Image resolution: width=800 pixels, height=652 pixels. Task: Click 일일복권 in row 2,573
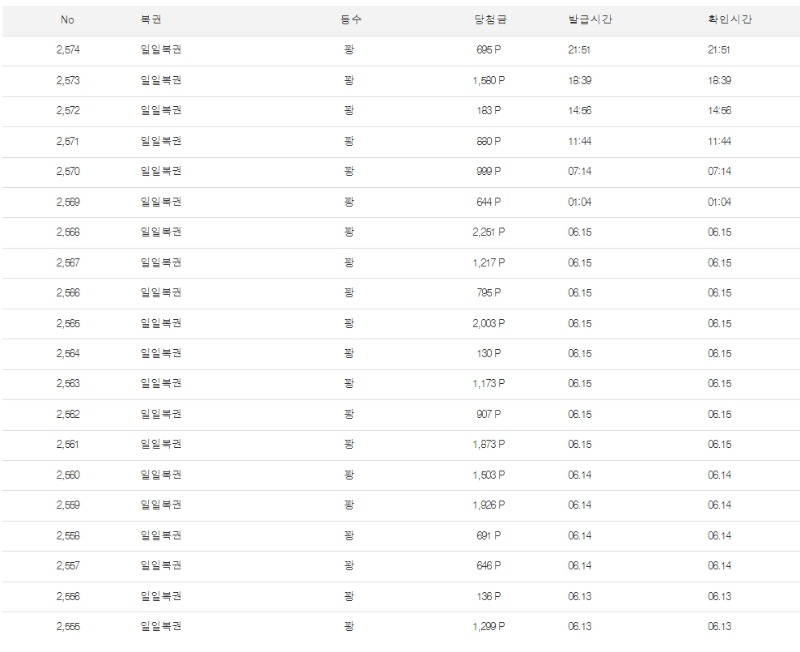[161, 80]
